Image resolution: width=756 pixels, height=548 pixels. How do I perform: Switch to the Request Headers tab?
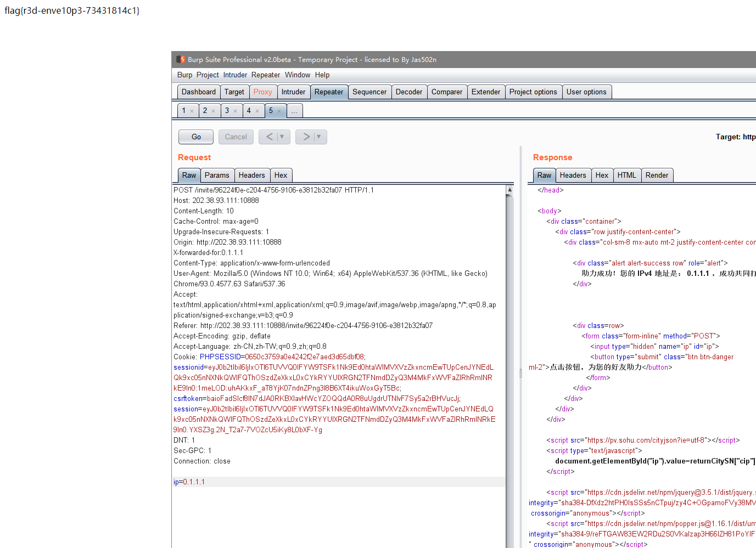[x=252, y=175]
